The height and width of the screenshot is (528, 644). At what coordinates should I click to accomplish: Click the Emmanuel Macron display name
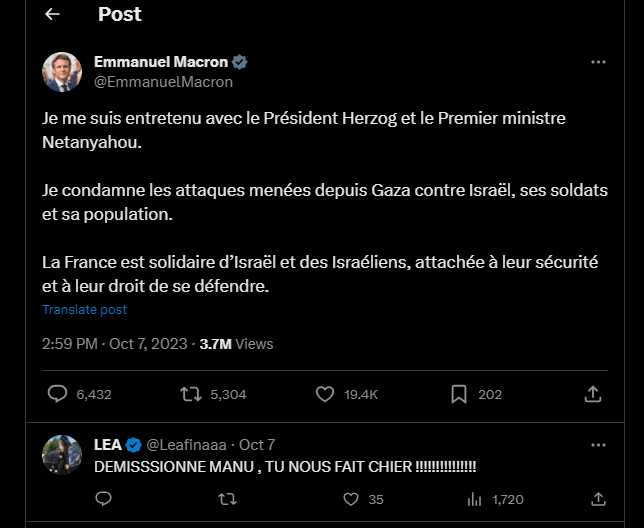[x=161, y=62]
